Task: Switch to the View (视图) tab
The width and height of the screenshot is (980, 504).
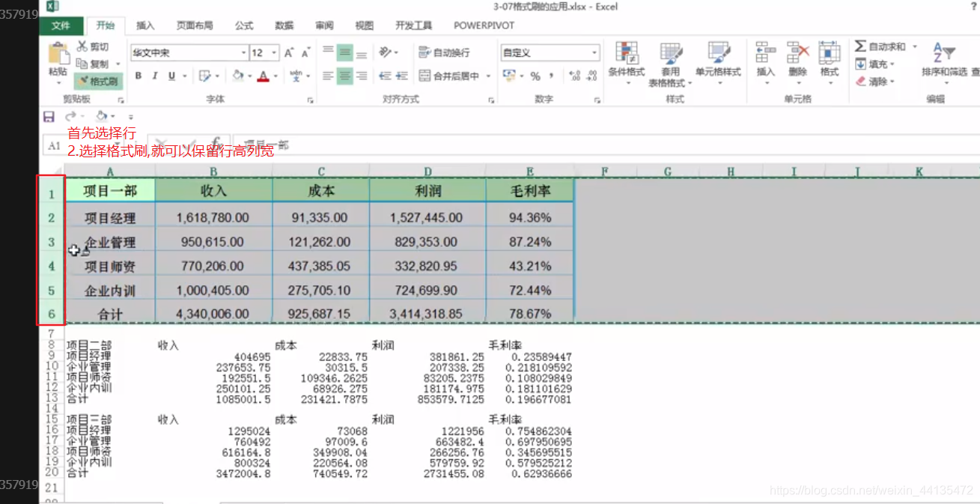Action: pos(364,25)
